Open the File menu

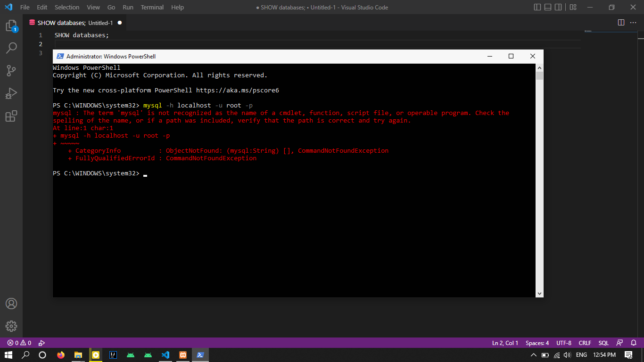(25, 7)
